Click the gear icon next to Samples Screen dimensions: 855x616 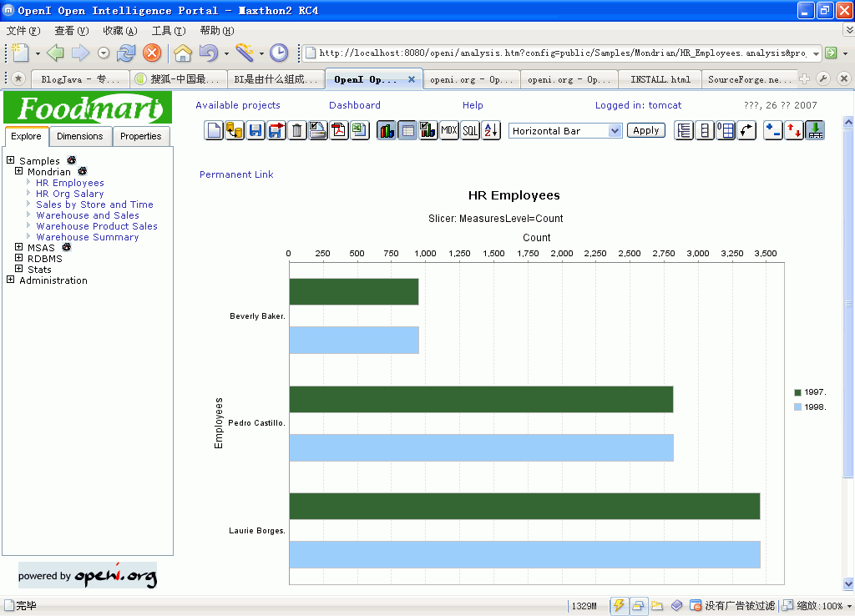point(72,160)
